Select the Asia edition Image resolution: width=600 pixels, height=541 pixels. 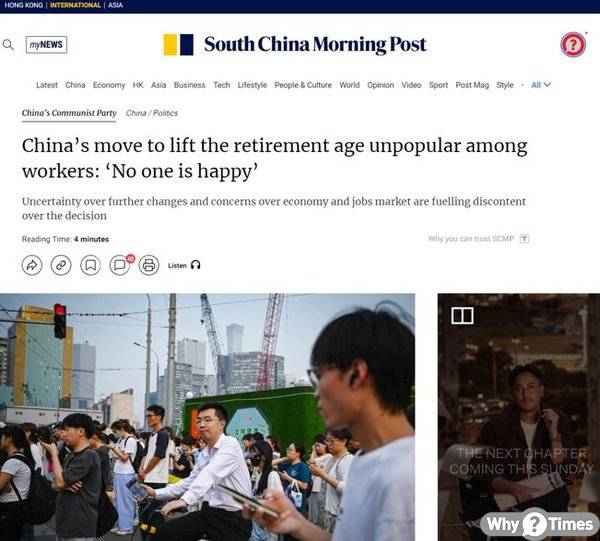click(115, 5)
